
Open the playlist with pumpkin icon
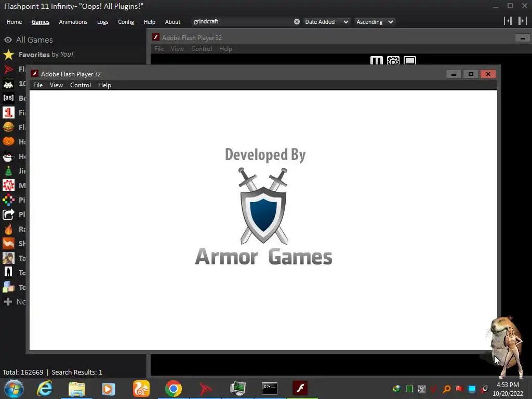coord(8,142)
